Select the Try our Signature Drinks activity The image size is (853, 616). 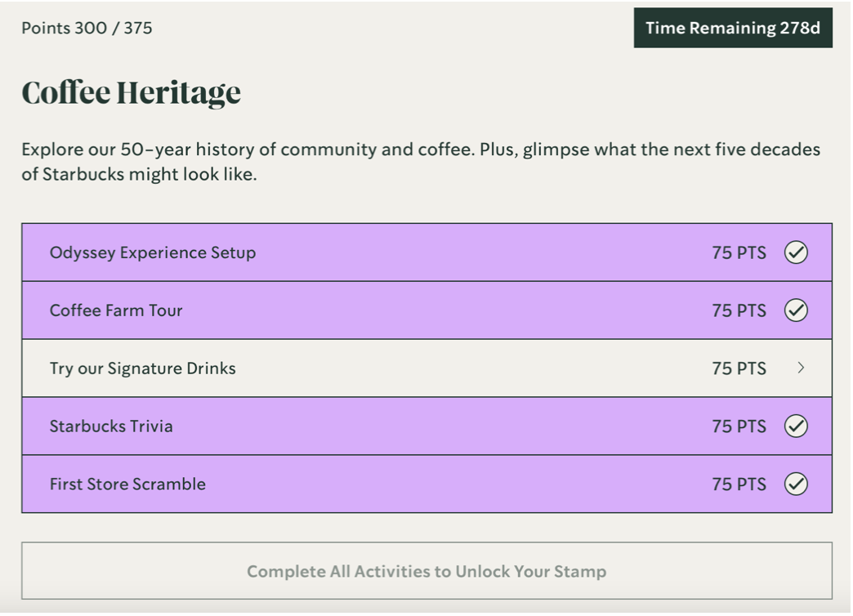(143, 368)
